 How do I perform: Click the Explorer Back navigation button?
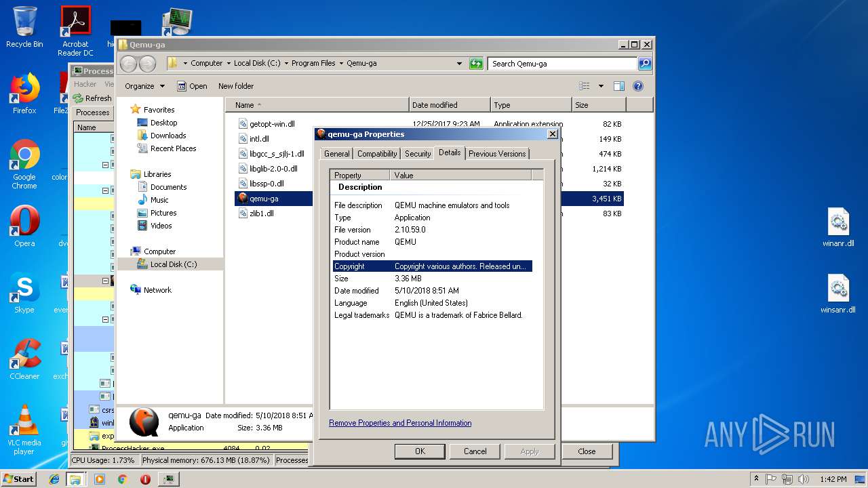pyautogui.click(x=128, y=64)
